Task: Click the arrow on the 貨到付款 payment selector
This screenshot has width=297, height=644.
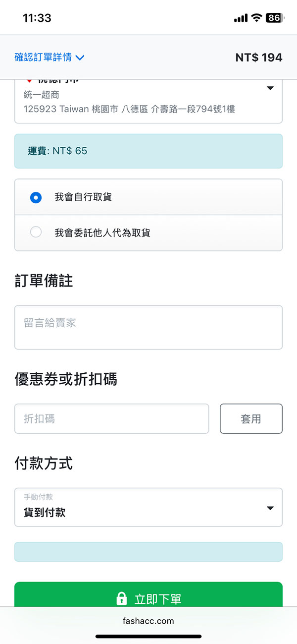Action: point(270,507)
